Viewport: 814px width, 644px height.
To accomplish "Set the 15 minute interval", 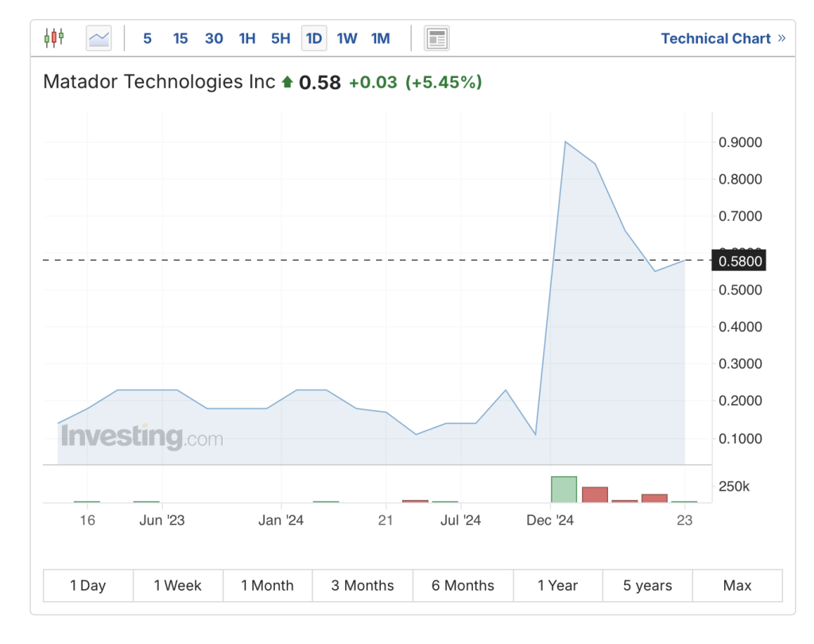I will tap(180, 38).
